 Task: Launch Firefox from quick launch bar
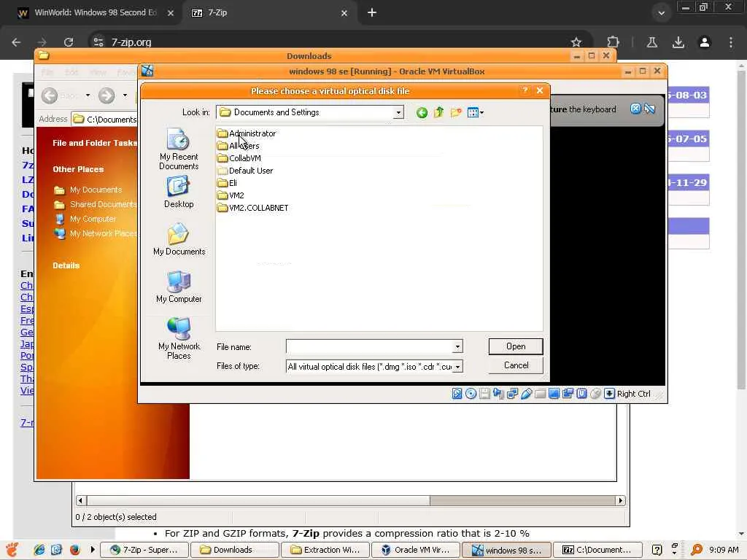point(74,550)
